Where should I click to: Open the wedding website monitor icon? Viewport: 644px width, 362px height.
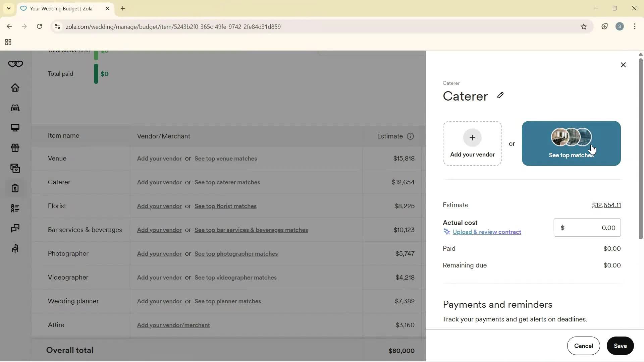click(15, 128)
